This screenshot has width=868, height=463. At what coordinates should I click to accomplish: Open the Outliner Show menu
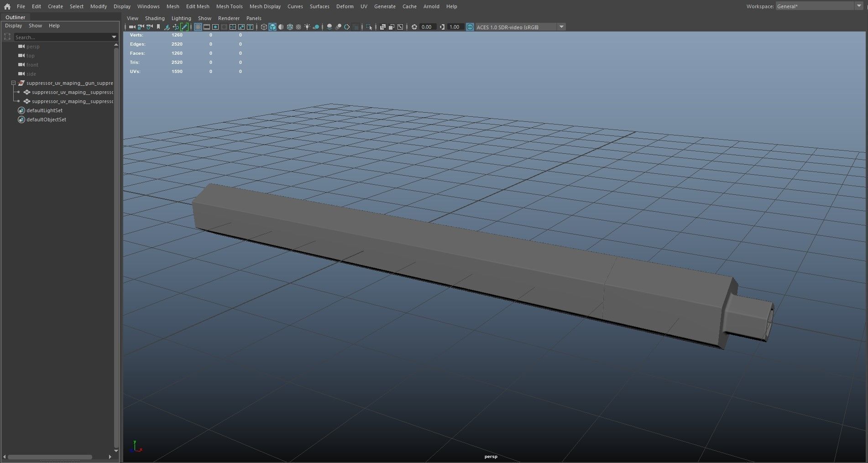(35, 26)
